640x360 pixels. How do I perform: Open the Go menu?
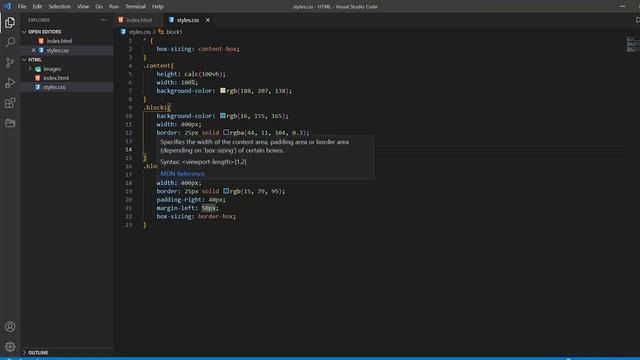[99, 7]
